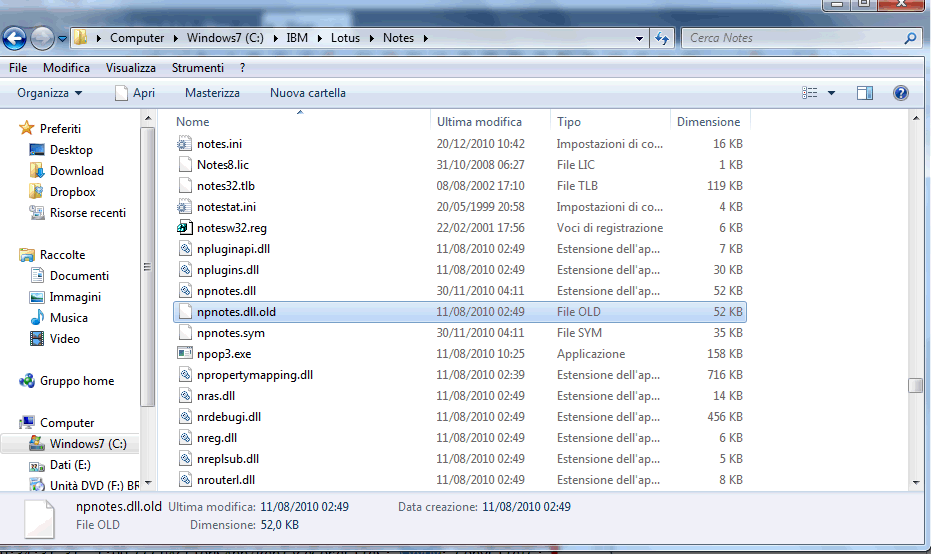Click the npnotes.dll.old file icon
Image resolution: width=931 pixels, height=554 pixels.
[x=185, y=312]
